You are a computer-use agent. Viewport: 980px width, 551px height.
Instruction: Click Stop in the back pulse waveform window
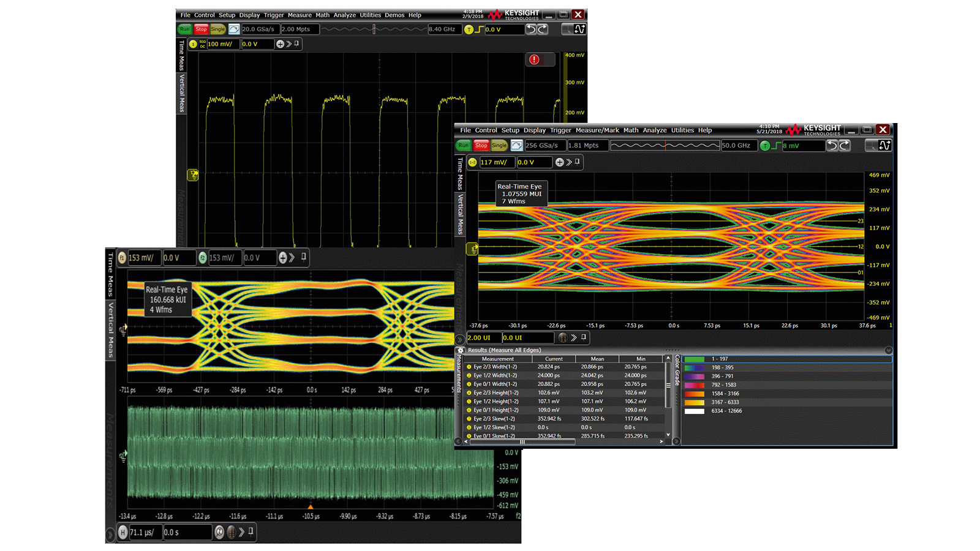201,29
